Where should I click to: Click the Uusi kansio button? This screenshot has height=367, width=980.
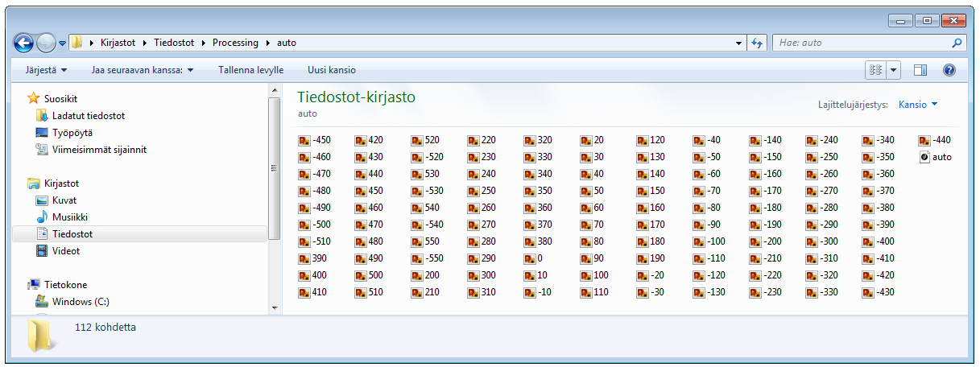pyautogui.click(x=331, y=70)
